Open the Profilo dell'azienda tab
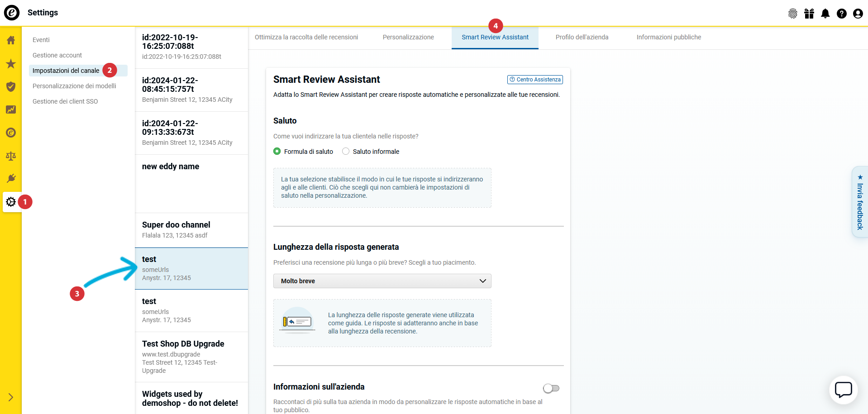The width and height of the screenshot is (868, 414). coord(582,37)
